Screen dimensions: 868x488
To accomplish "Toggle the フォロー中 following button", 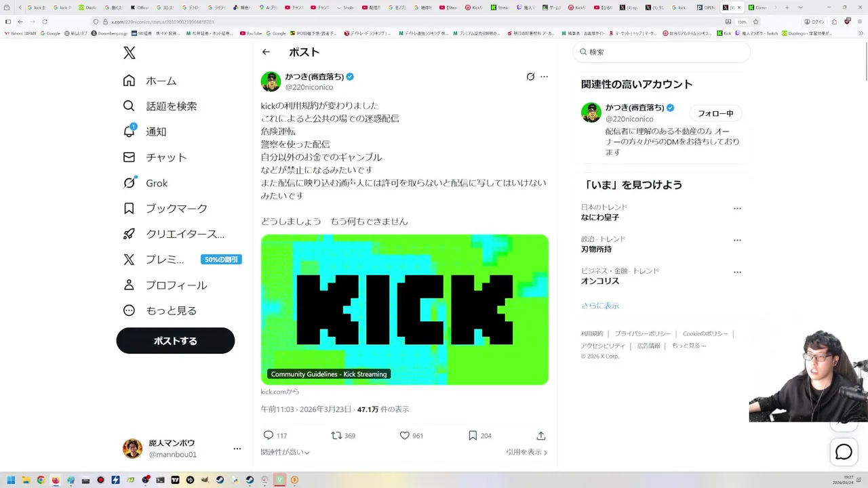I will pyautogui.click(x=715, y=114).
